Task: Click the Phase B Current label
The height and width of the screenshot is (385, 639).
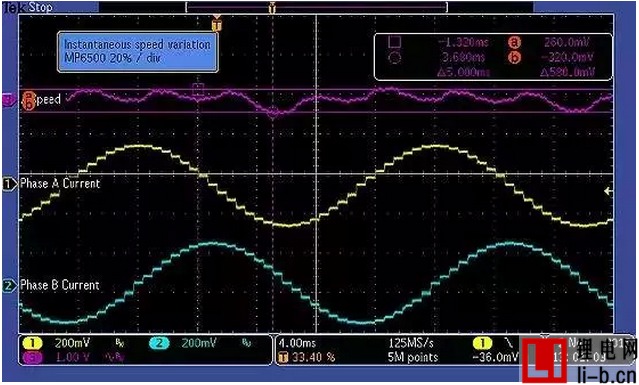Action: pos(60,285)
